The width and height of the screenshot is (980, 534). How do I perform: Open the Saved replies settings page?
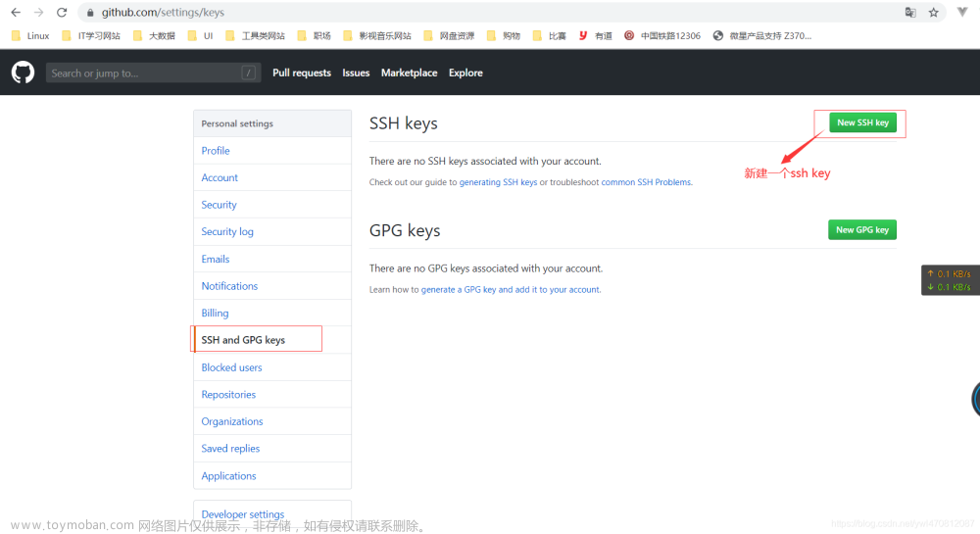pos(272,449)
